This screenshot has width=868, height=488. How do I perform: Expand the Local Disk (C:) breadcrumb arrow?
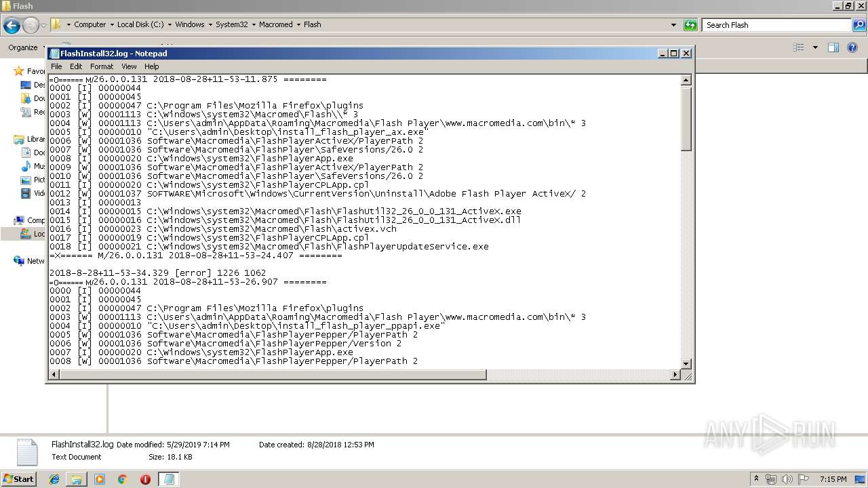click(170, 24)
